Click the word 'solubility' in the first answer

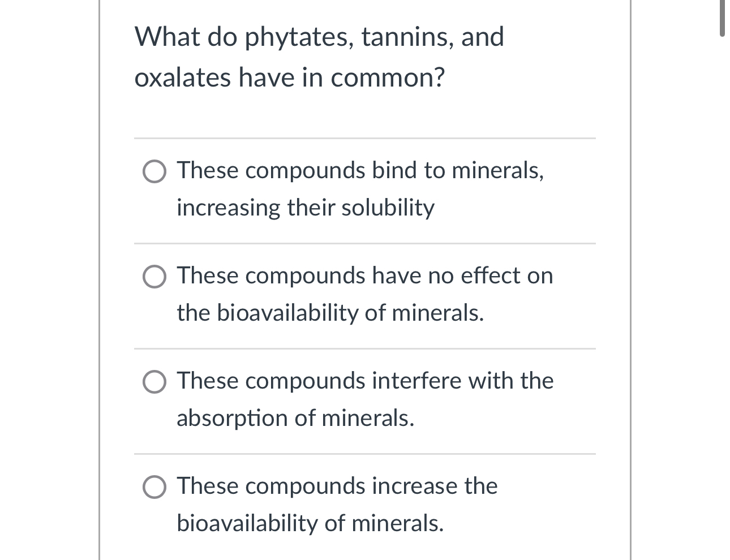(x=387, y=207)
